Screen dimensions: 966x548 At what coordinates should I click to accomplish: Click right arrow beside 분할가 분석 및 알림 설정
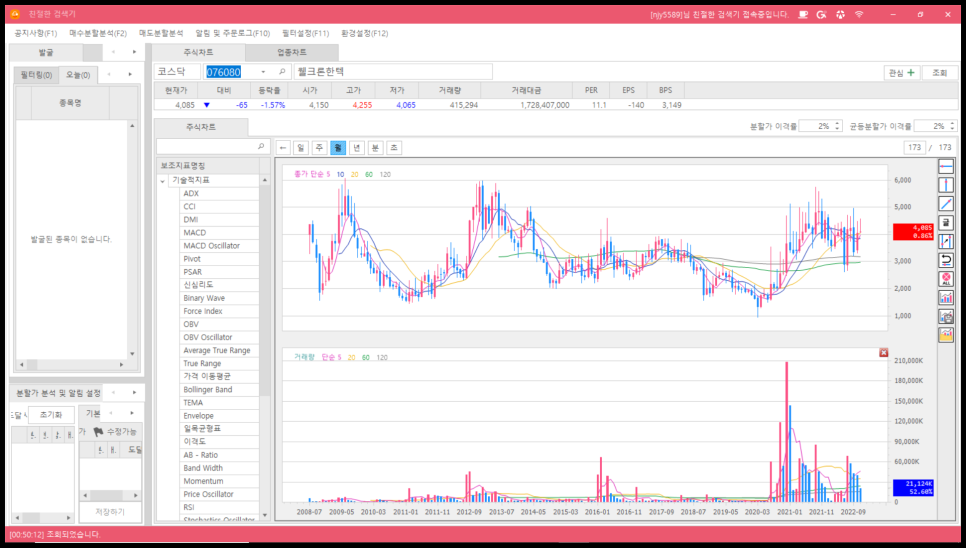tap(134, 392)
